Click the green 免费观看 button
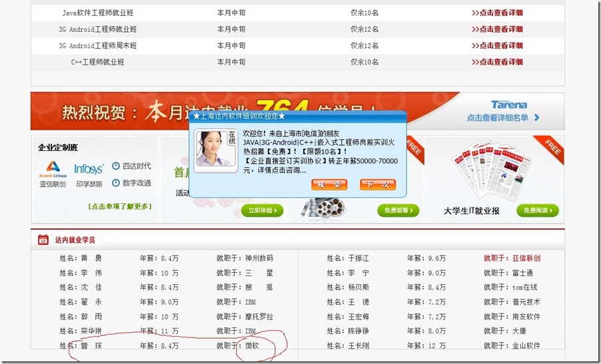601x364 pixels. 398,210
